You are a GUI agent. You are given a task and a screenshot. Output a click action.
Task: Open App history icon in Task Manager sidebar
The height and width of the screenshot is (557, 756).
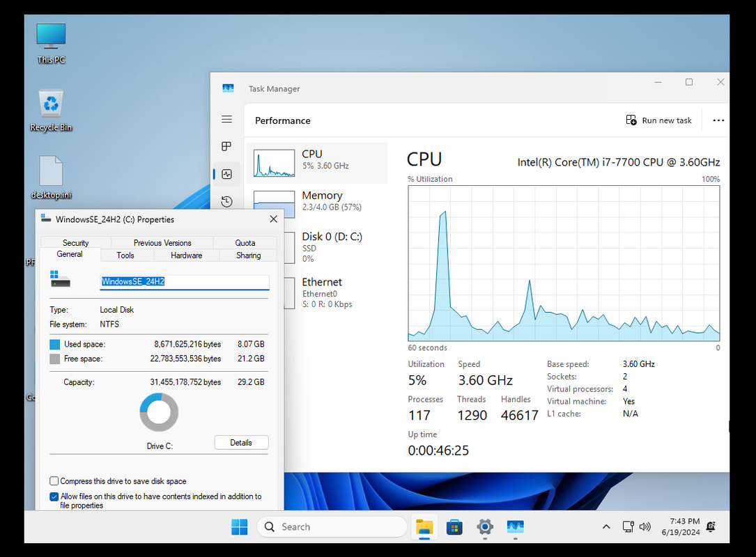tap(226, 201)
